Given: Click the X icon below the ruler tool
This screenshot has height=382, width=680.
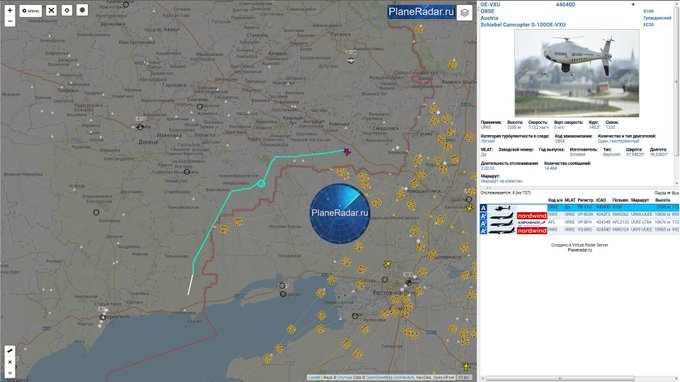Looking at the screenshot, I should pyautogui.click(x=10, y=362).
